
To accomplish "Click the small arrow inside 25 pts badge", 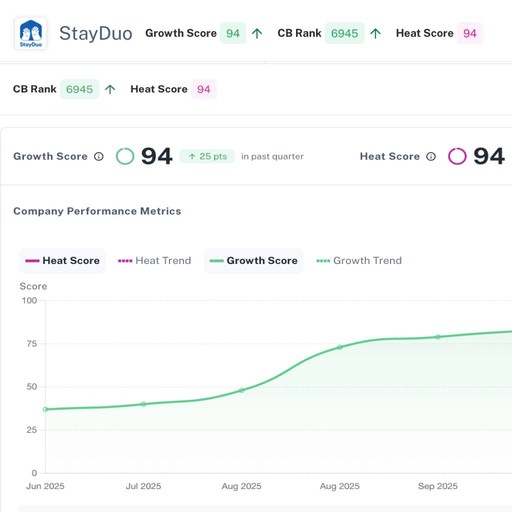I will pyautogui.click(x=192, y=156).
